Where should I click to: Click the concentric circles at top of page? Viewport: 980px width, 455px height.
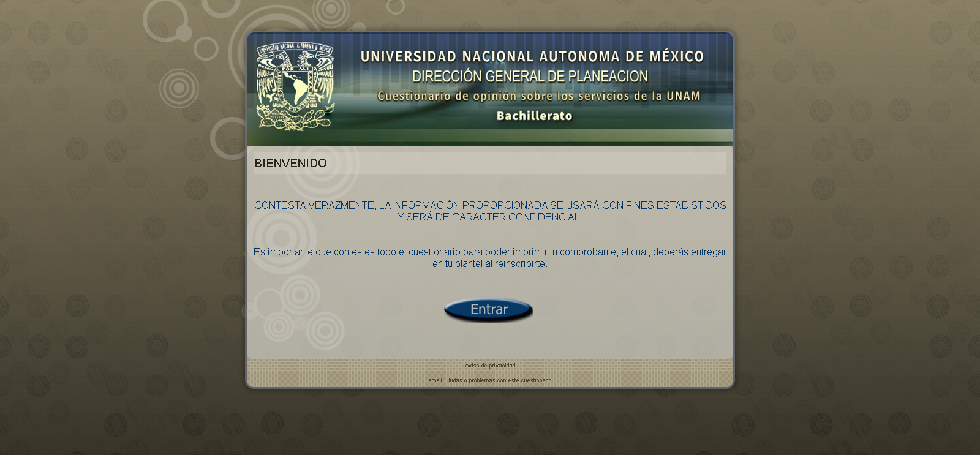coord(331,10)
